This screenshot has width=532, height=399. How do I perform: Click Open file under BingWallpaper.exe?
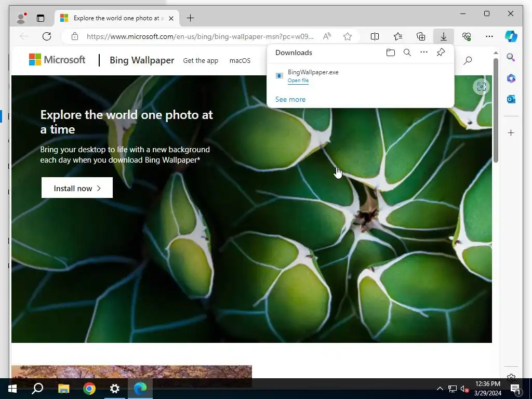coord(298,81)
